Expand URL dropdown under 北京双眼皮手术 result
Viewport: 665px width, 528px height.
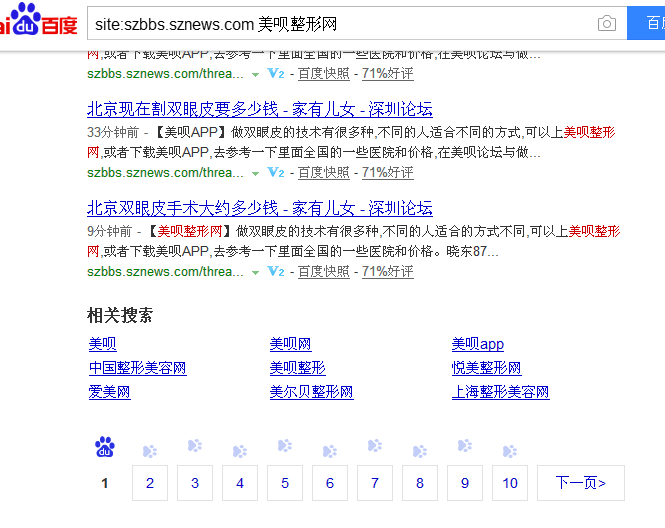255,272
